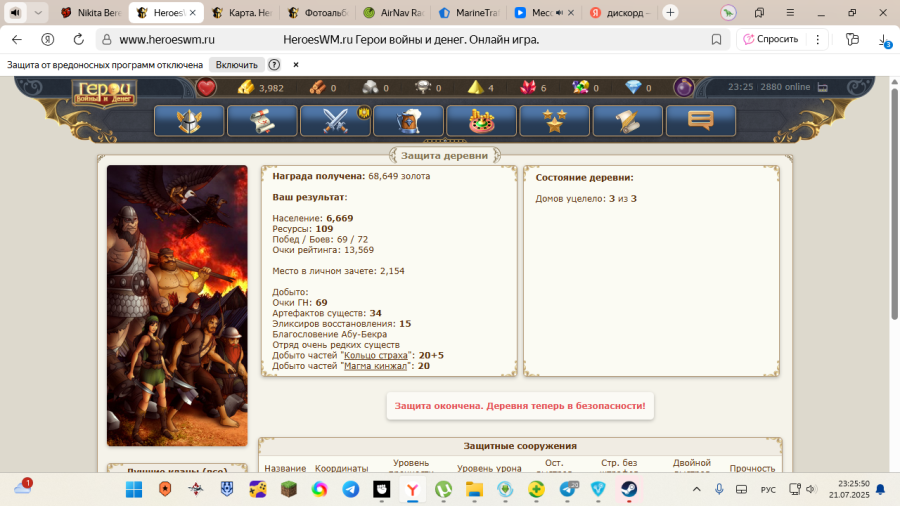The height and width of the screenshot is (506, 900).
Task: Open the beer mug tavern menu
Action: pyautogui.click(x=408, y=120)
